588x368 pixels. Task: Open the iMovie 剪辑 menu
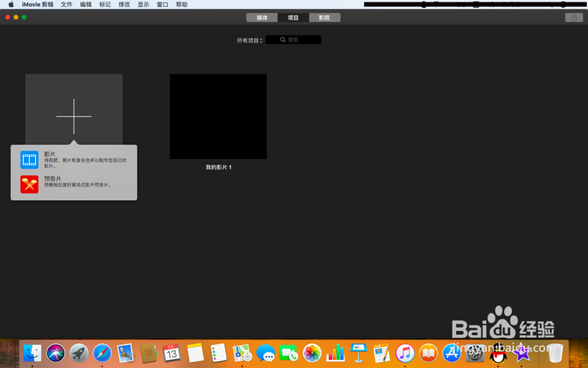(38, 5)
